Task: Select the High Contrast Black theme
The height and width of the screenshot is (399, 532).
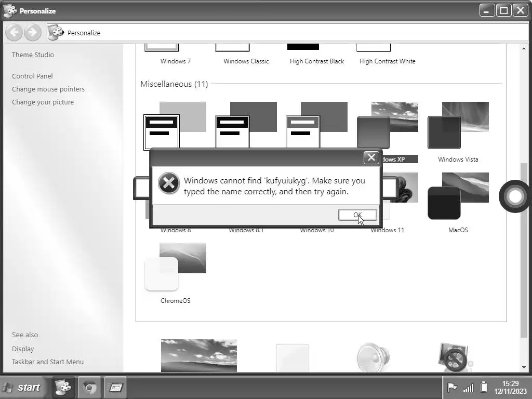Action: 316,54
